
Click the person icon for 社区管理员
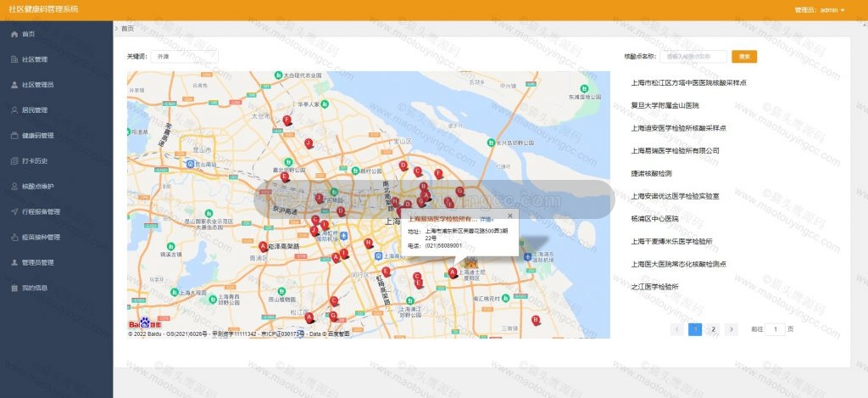pos(14,85)
